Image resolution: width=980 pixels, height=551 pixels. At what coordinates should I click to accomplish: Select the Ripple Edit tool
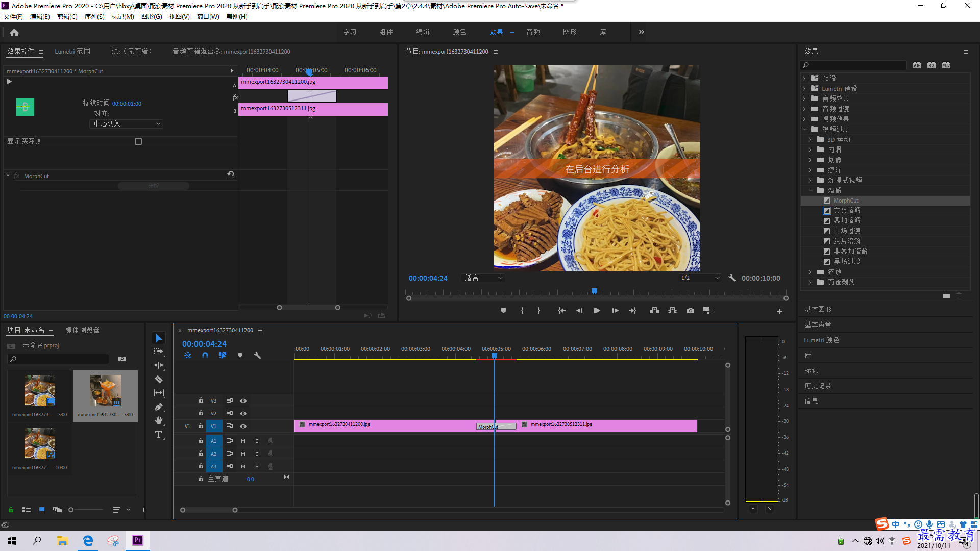[x=159, y=365]
